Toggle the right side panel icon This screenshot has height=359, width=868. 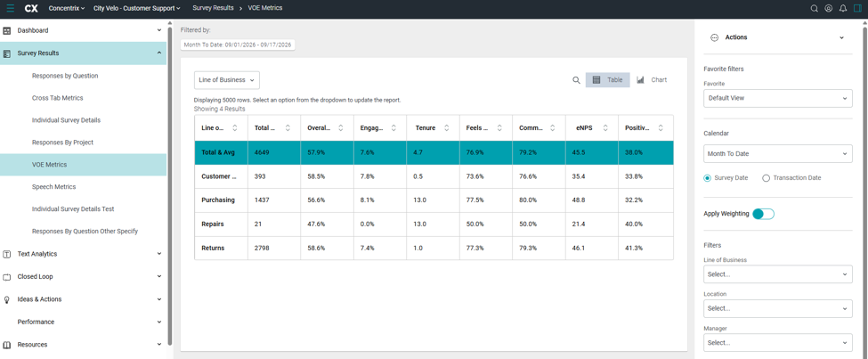click(857, 8)
